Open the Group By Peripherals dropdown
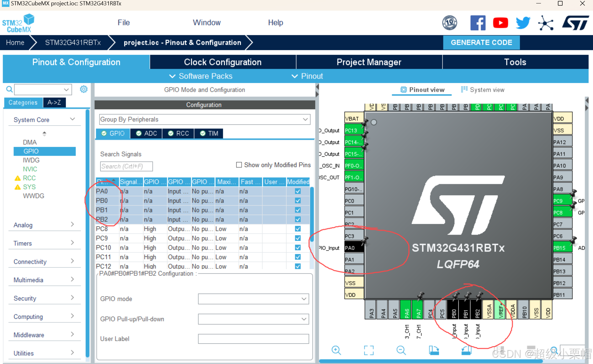Image resolution: width=593 pixels, height=364 pixels. (205, 119)
